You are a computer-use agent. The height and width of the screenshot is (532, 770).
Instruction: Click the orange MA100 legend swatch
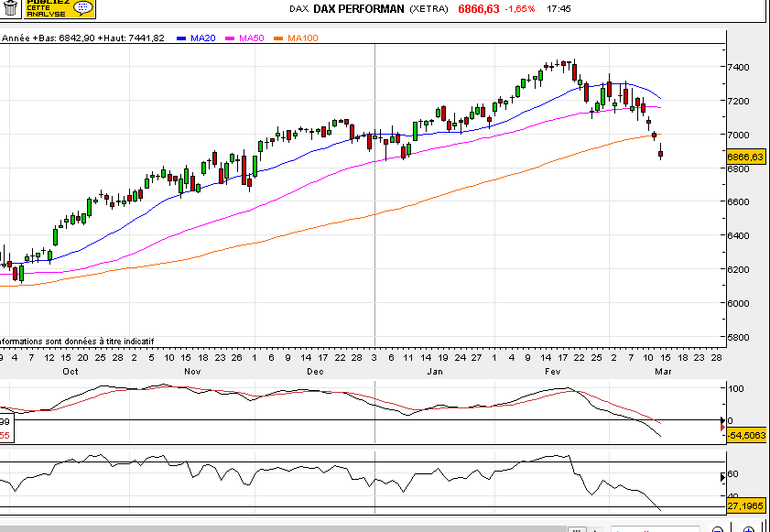tap(278, 38)
